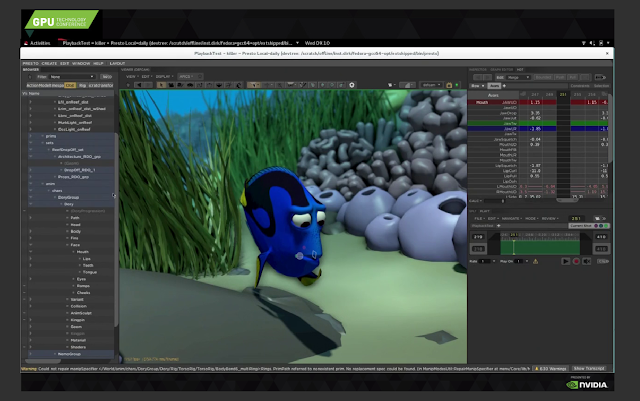The width and height of the screenshot is (640, 401).
Task: Switch to the Selection tab
Action: click(x=601, y=86)
